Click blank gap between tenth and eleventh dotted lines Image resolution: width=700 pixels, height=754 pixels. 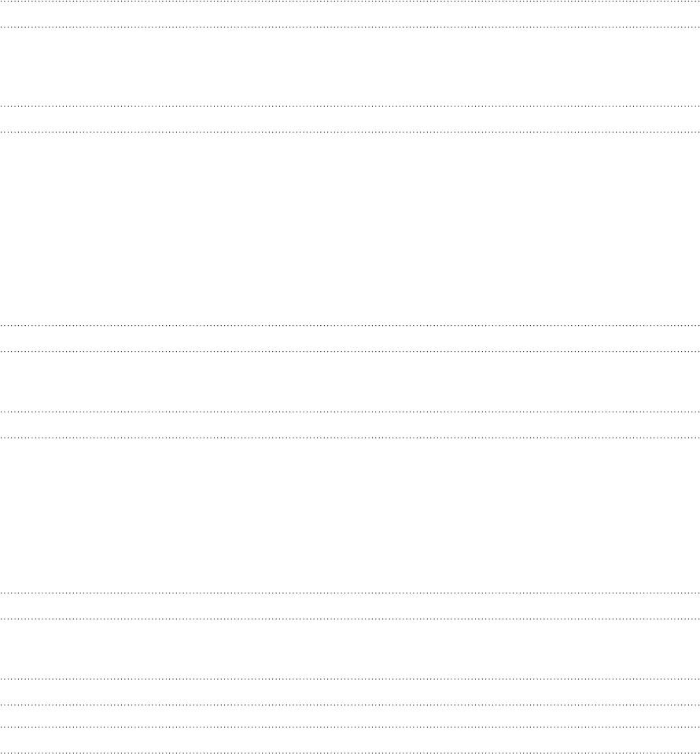click(x=350, y=649)
